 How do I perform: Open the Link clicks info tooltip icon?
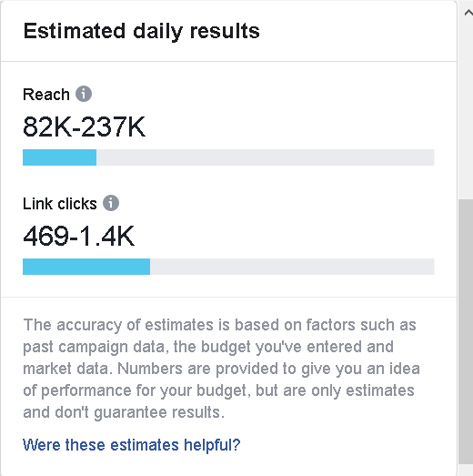(x=111, y=203)
